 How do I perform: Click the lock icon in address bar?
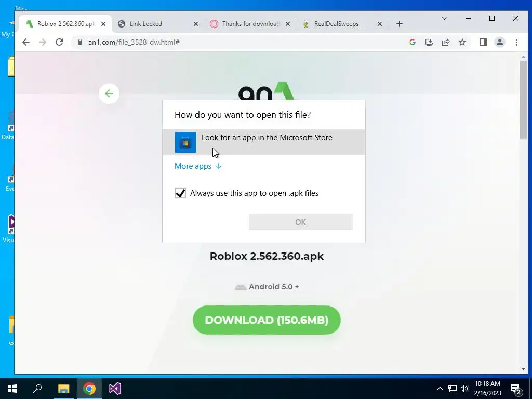tap(79, 42)
